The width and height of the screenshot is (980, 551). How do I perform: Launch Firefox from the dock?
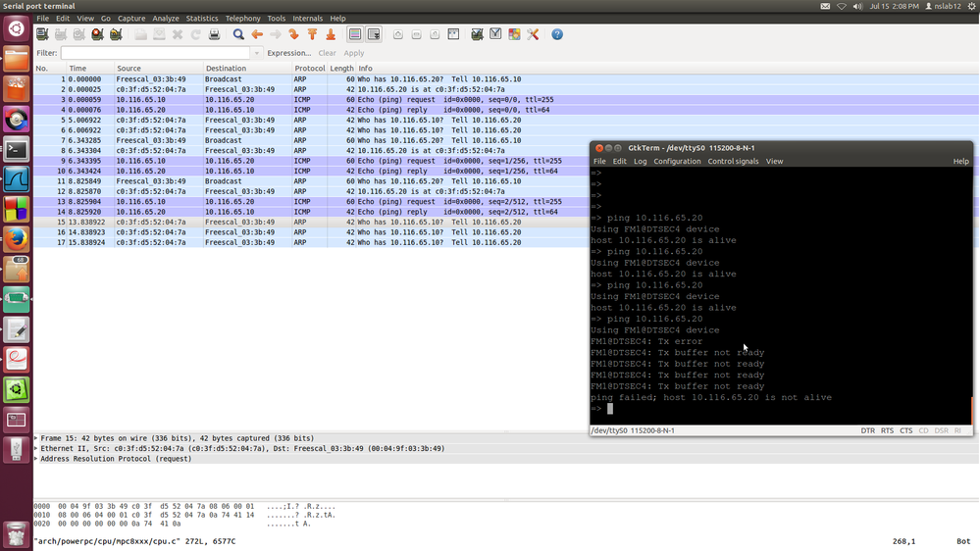click(x=17, y=239)
